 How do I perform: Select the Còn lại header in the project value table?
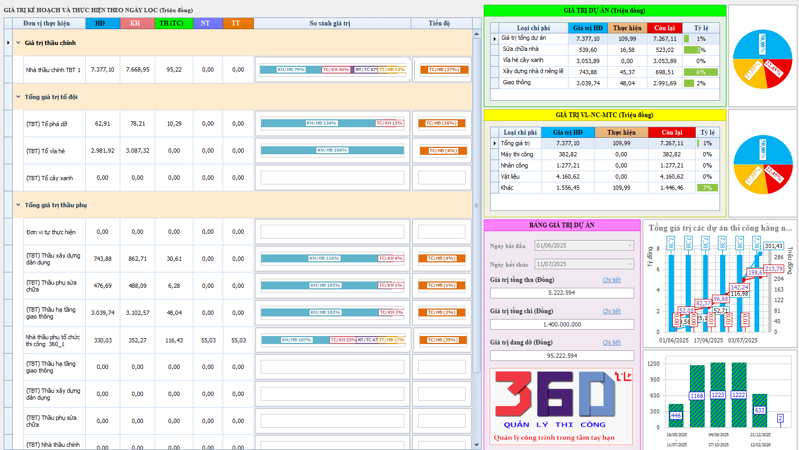(665, 28)
